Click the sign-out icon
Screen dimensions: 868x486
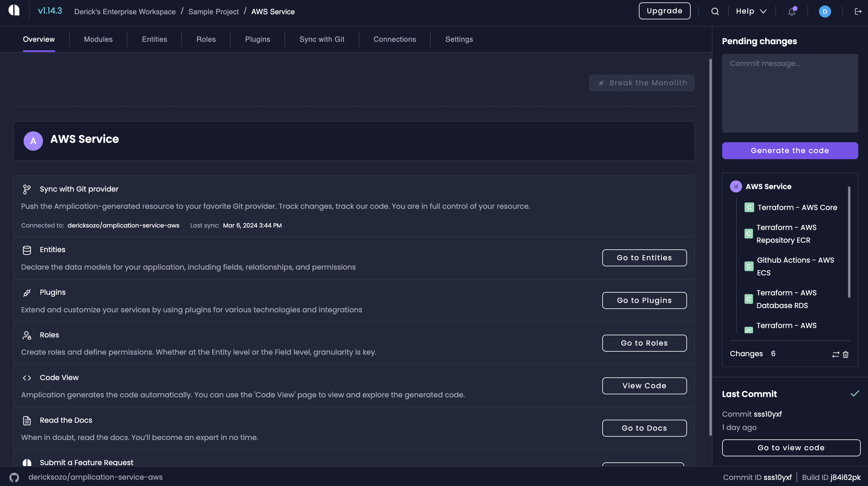(x=858, y=11)
